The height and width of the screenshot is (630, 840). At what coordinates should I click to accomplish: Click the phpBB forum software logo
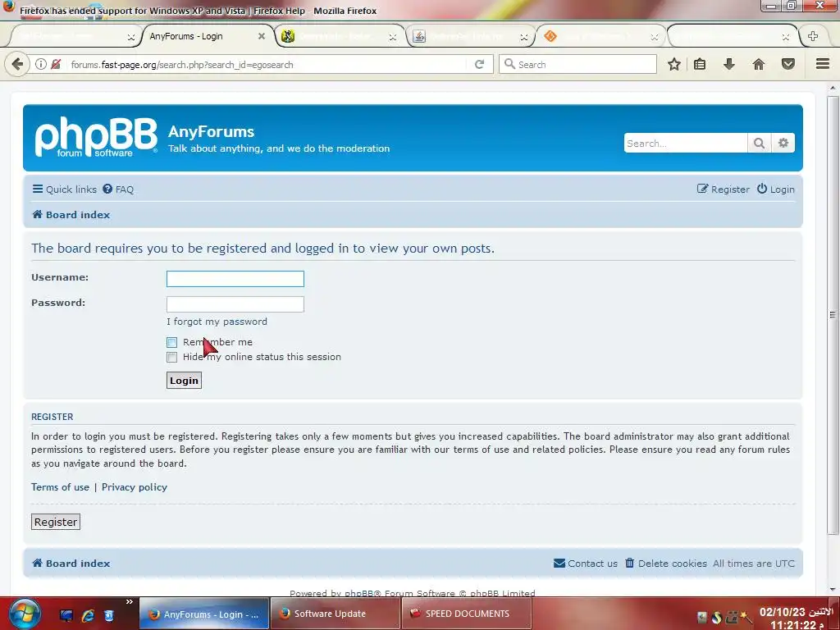click(97, 138)
